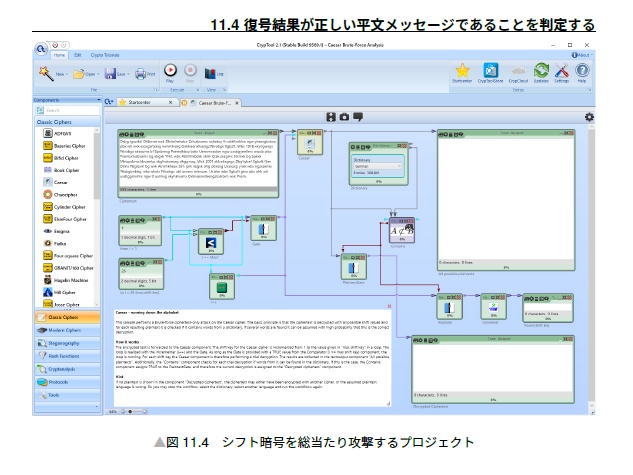Open Startcenter from the ribbon star icon
The height and width of the screenshot is (475, 633).
tap(463, 71)
